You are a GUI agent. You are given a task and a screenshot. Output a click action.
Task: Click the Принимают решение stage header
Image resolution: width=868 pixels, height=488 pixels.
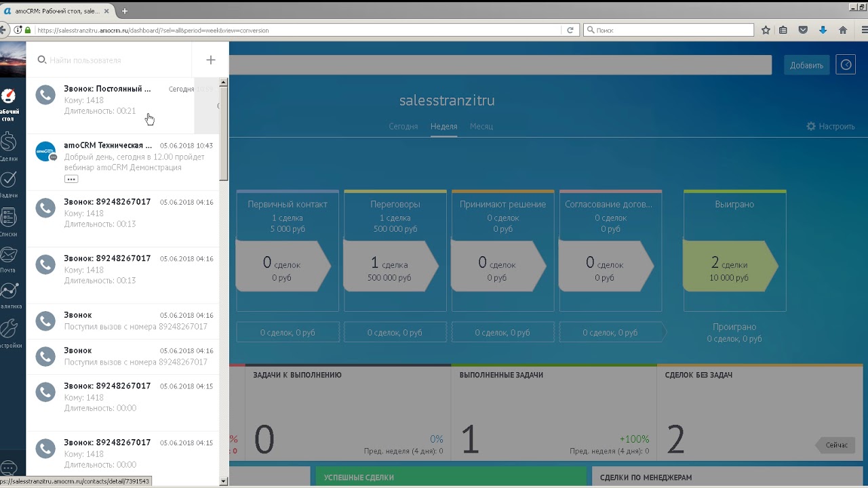pos(502,204)
